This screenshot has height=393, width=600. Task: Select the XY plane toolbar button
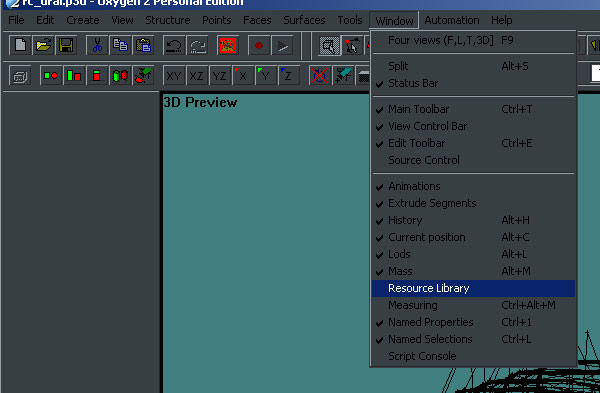174,76
